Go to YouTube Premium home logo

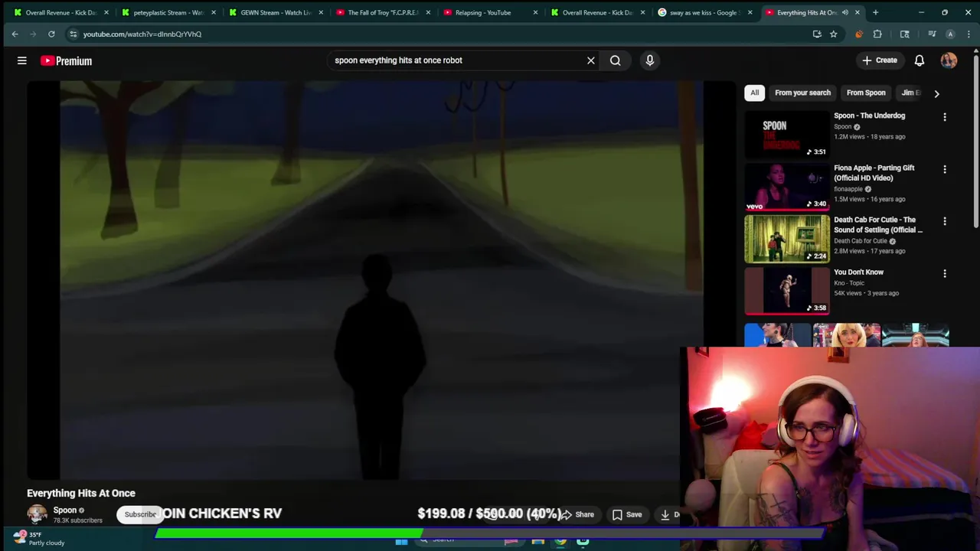[x=67, y=60]
